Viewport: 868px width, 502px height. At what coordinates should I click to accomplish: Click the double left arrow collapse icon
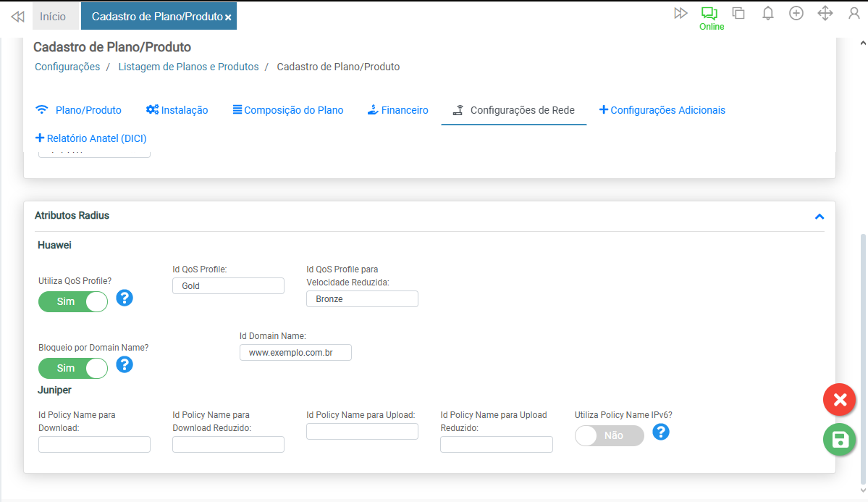click(x=17, y=16)
